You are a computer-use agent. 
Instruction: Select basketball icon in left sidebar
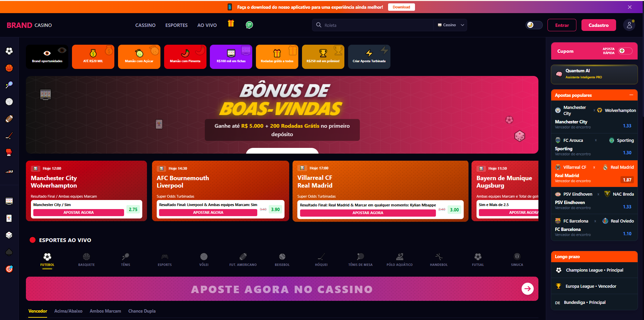pyautogui.click(x=9, y=68)
